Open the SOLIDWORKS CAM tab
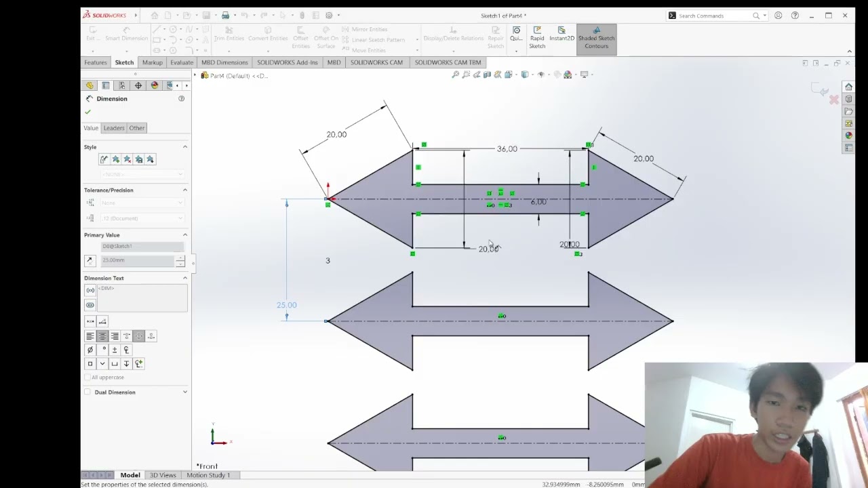Image resolution: width=868 pixels, height=488 pixels. coord(376,62)
